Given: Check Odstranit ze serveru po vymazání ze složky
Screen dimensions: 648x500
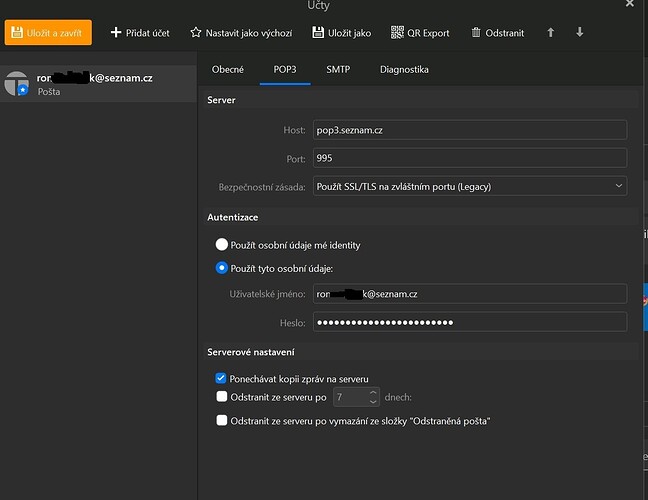Looking at the screenshot, I should point(222,421).
